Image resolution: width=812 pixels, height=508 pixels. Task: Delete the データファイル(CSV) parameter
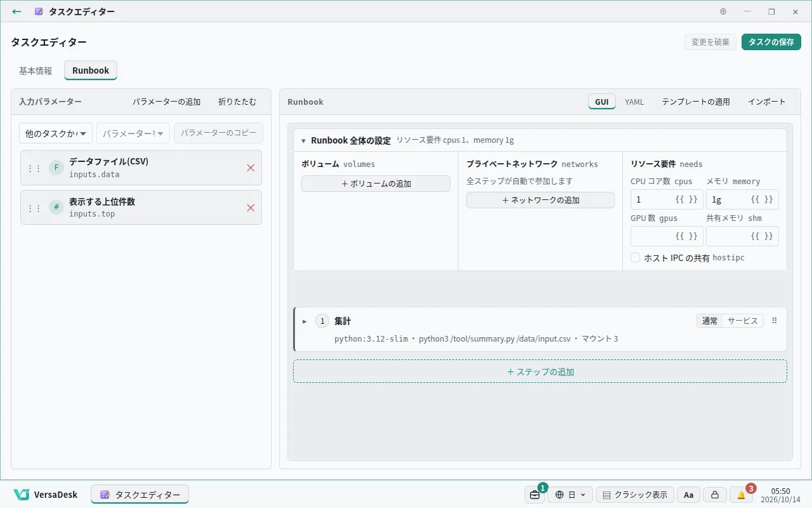tap(251, 168)
